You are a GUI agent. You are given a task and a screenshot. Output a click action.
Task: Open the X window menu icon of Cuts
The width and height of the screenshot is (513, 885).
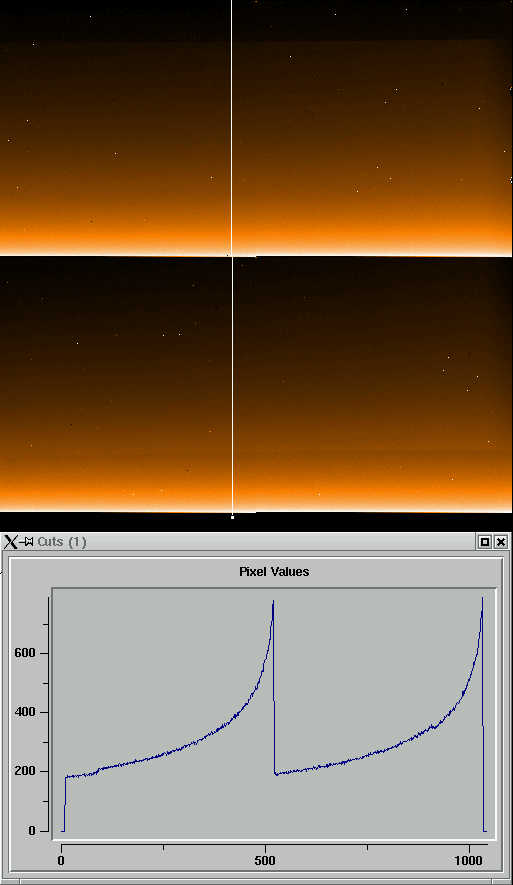pyautogui.click(x=11, y=542)
